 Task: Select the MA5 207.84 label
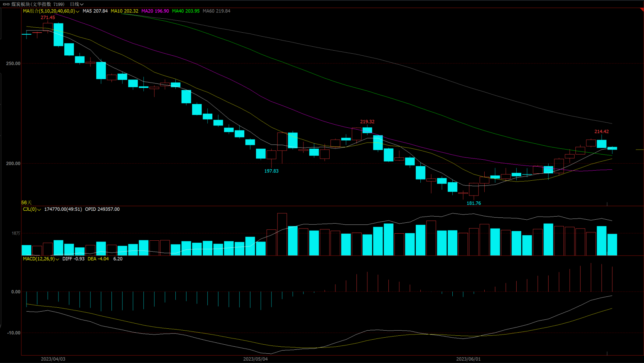pyautogui.click(x=95, y=11)
